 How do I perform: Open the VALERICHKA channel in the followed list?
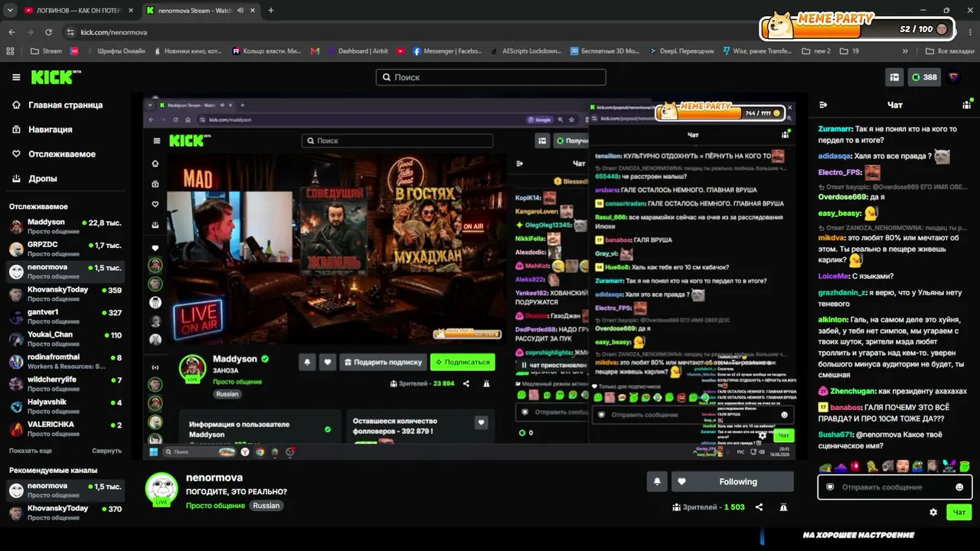pyautogui.click(x=65, y=429)
